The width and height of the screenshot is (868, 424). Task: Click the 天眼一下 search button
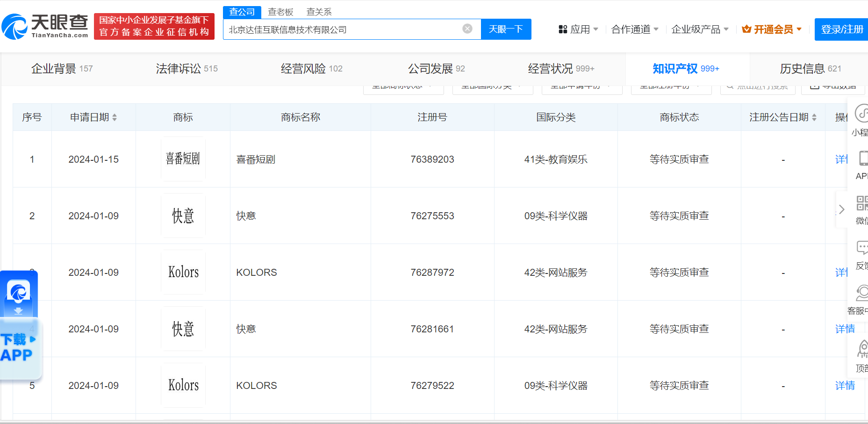(x=506, y=29)
